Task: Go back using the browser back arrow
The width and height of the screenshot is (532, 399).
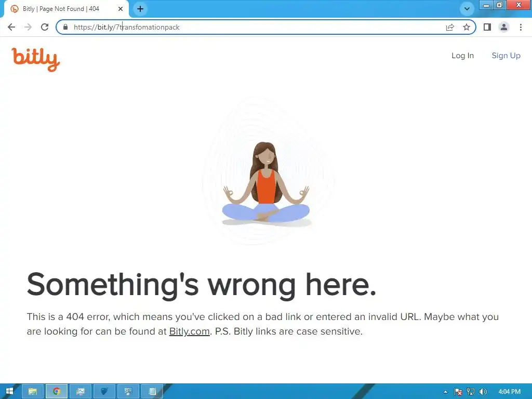Action: (11, 27)
